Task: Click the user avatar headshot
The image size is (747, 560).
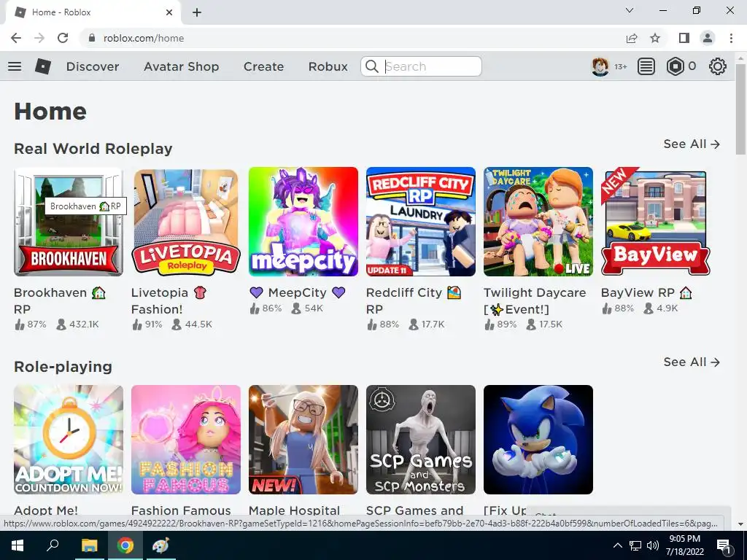Action: click(x=600, y=66)
